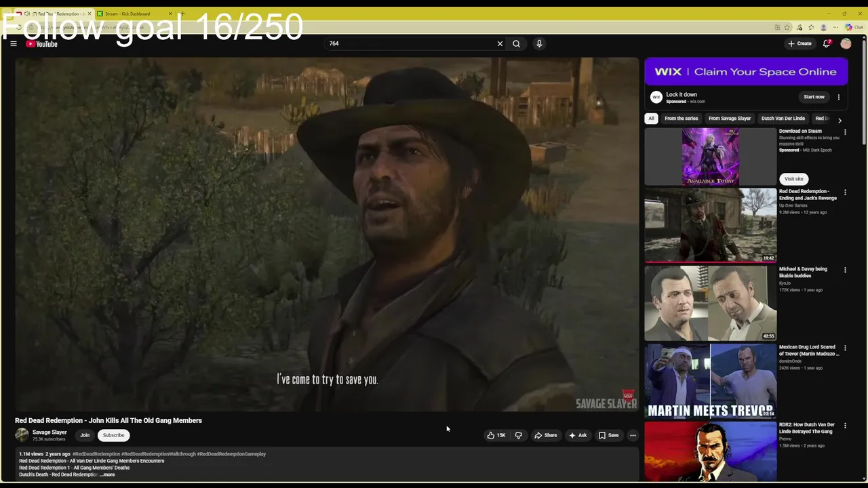Screen dimensions: 868x488
Task: Open the Wix advertiser logo icon
Action: 656,97
